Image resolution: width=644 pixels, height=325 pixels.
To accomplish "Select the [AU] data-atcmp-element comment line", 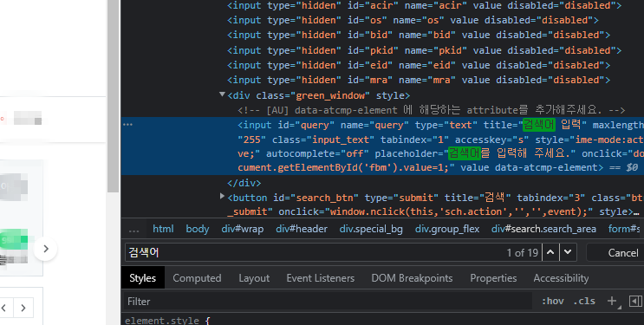I will click(x=432, y=110).
